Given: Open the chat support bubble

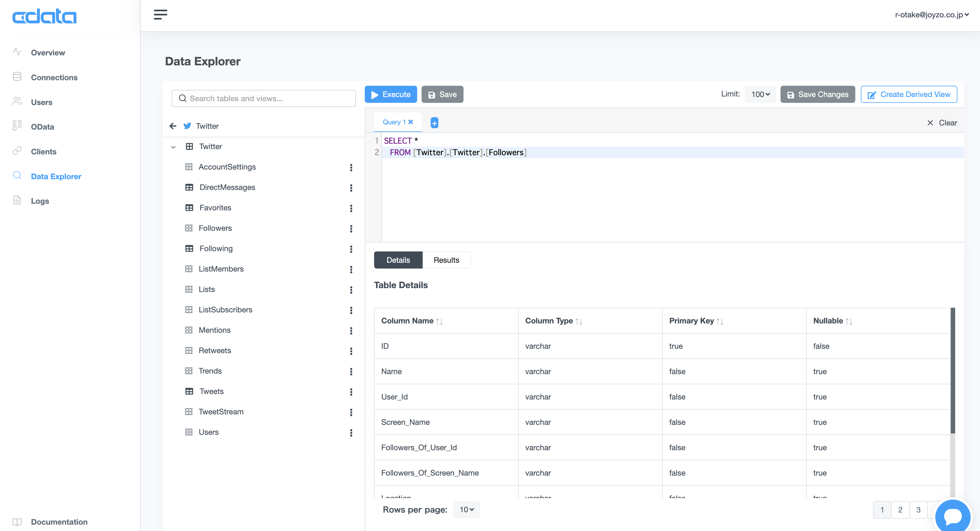Looking at the screenshot, I should pyautogui.click(x=953, y=516).
